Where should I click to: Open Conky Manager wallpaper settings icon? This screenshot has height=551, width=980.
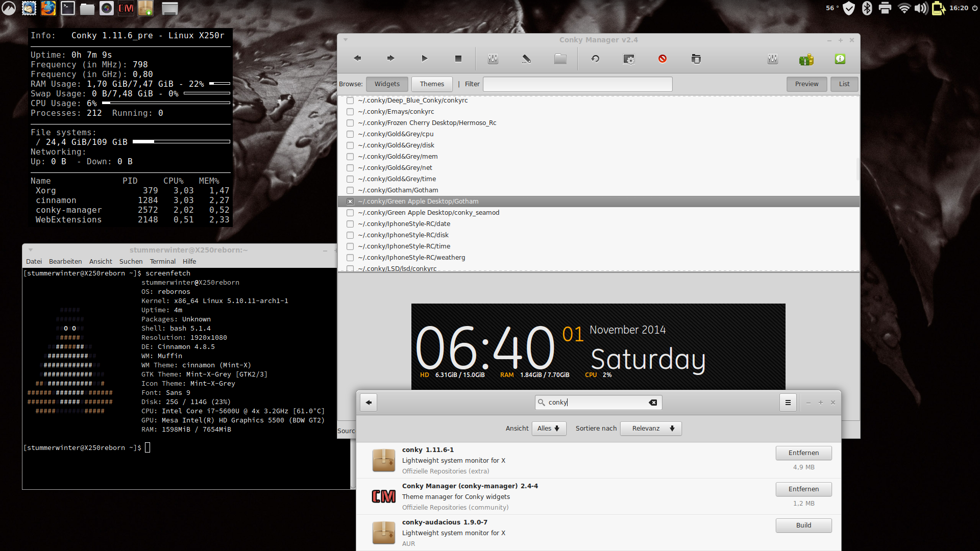click(x=629, y=59)
